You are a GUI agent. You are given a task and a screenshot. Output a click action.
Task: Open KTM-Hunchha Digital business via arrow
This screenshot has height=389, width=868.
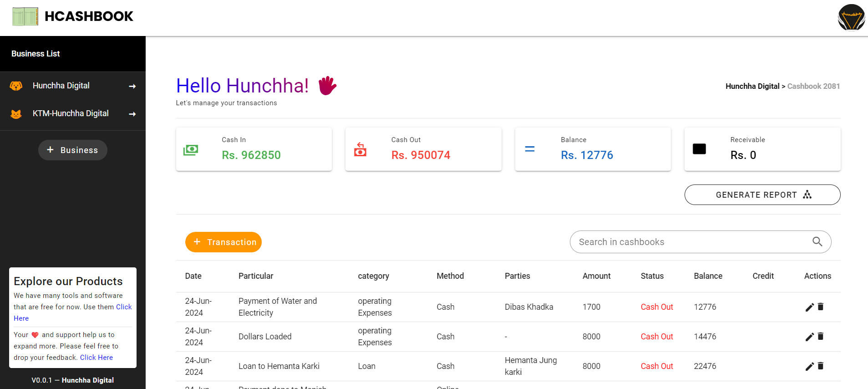tap(132, 114)
